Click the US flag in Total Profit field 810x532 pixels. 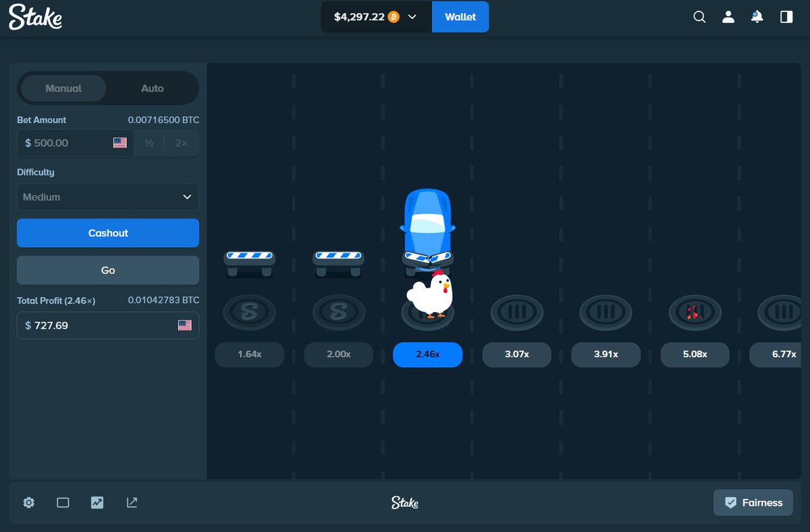click(185, 325)
